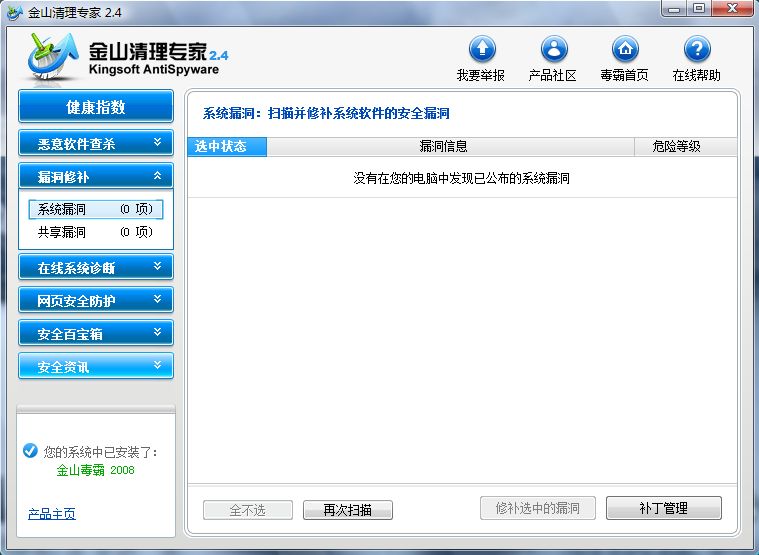Click the 毒霸首页 label
This screenshot has height=555, width=759.
[x=624, y=75]
